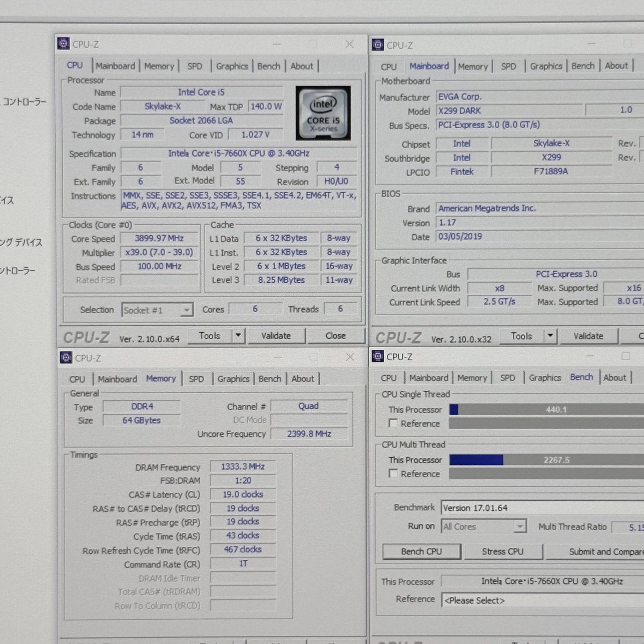Select Mainboard tab in Memory window

(x=118, y=379)
